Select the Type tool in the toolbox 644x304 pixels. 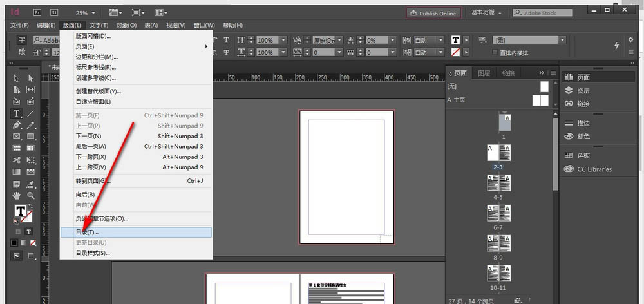pos(17,113)
